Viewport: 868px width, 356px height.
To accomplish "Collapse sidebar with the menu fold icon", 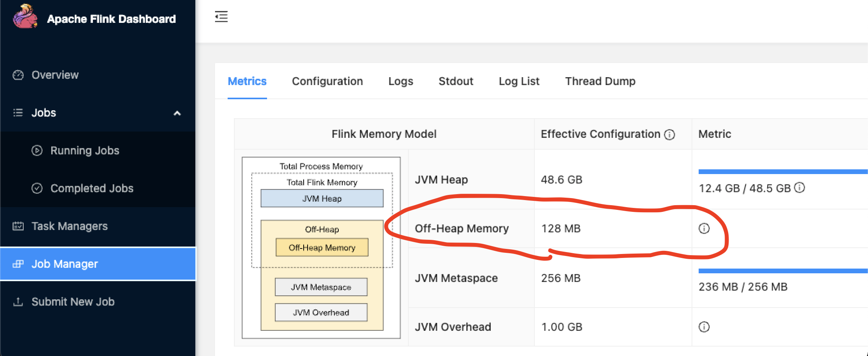I will [221, 17].
